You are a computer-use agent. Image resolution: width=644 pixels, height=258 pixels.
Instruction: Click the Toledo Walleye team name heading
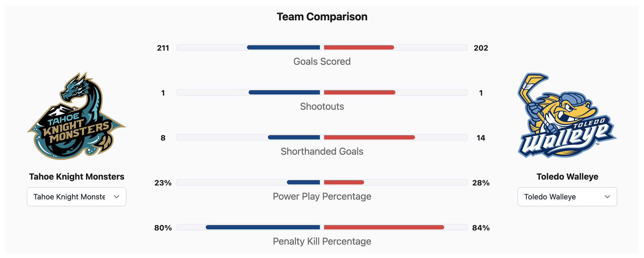[x=567, y=177]
